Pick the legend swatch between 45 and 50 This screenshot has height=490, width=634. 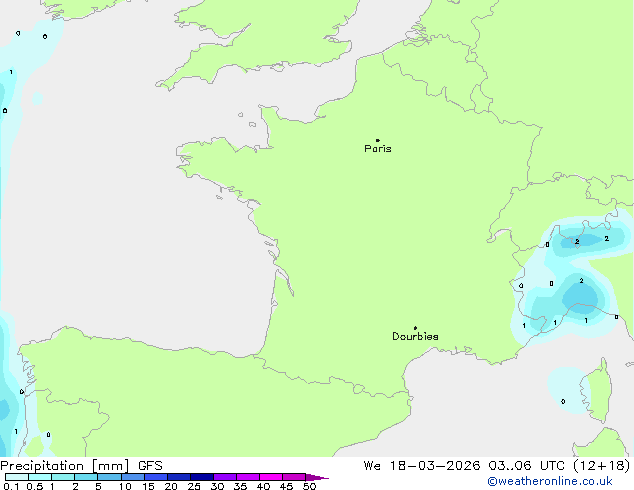point(294,477)
